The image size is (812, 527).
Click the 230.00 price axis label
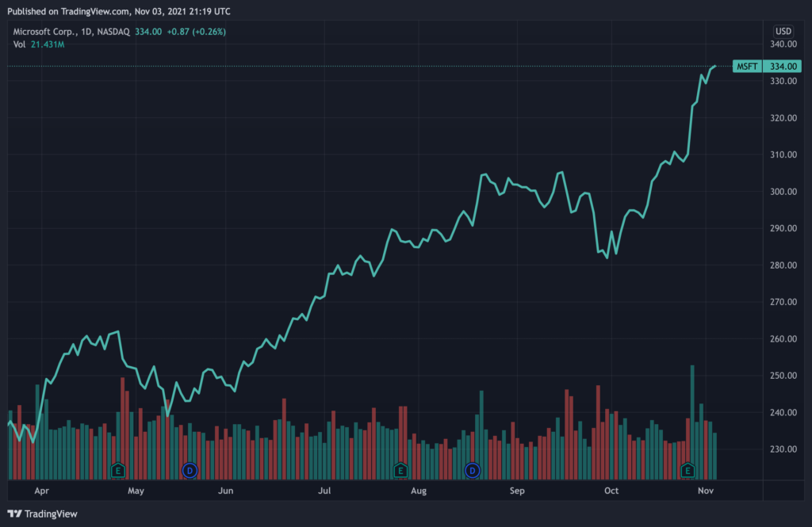click(783, 449)
